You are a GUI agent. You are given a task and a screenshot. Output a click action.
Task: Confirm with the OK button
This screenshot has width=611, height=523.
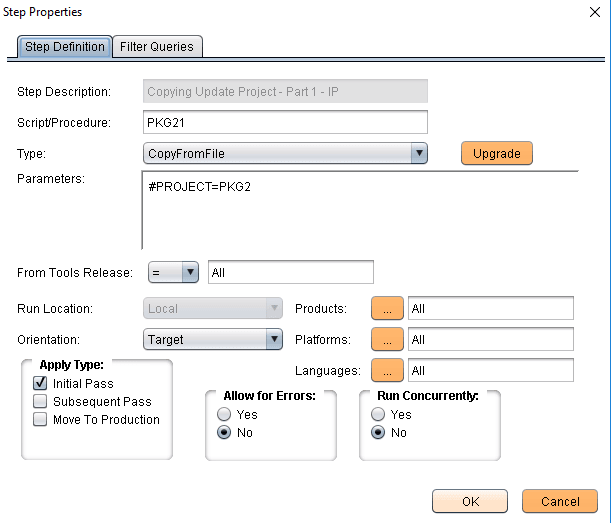click(470, 501)
